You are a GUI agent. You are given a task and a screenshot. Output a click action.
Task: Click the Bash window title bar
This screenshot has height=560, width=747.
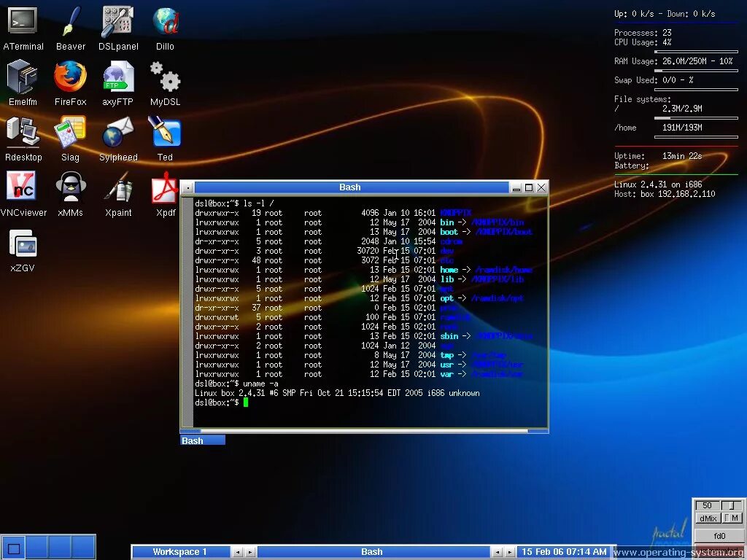[x=352, y=187]
